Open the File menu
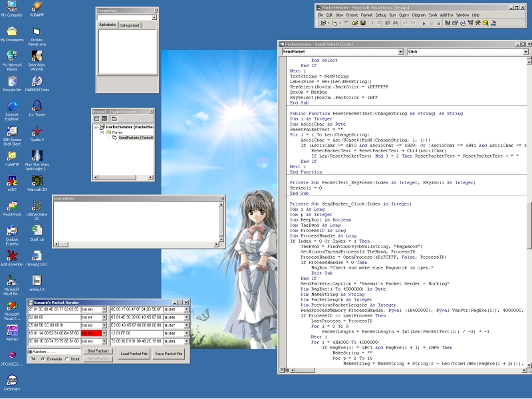The height and width of the screenshot is (399, 532). pyautogui.click(x=321, y=15)
